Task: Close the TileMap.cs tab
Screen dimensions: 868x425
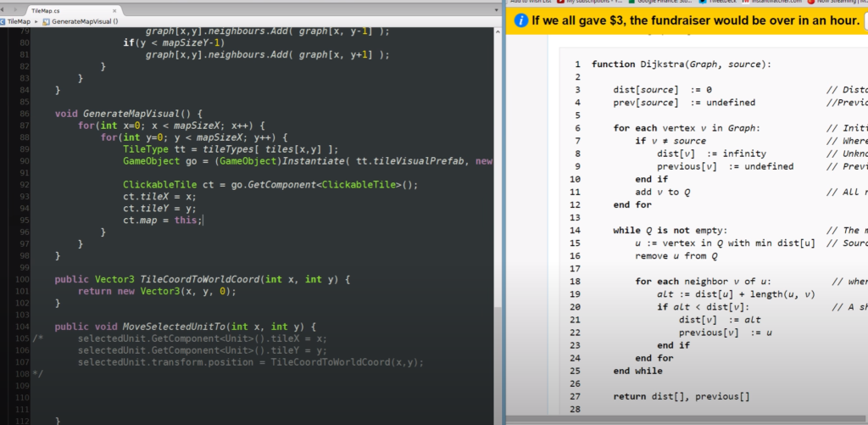Action: pyautogui.click(x=114, y=10)
